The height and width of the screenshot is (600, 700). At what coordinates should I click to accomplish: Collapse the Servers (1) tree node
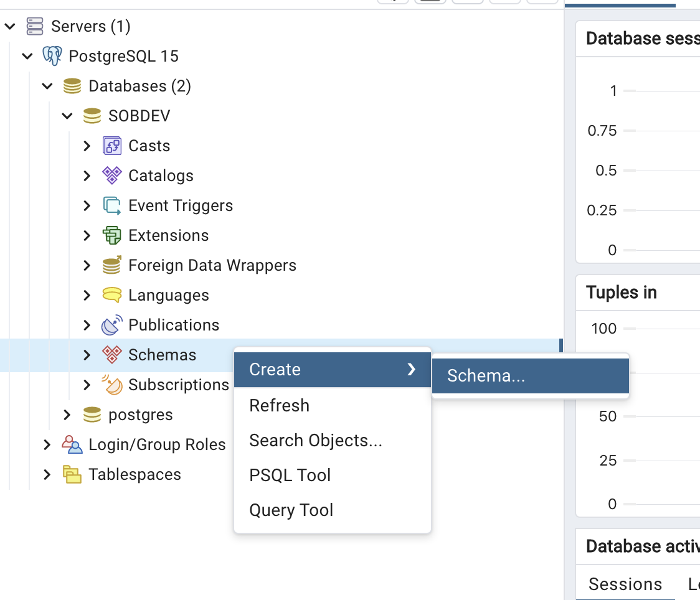point(10,26)
